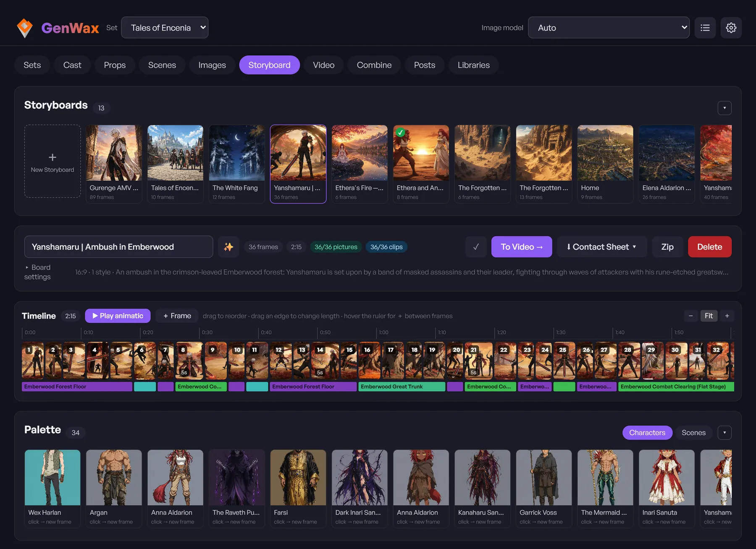This screenshot has width=756, height=549.
Task: Show Characters in the Palette
Action: coord(647,433)
